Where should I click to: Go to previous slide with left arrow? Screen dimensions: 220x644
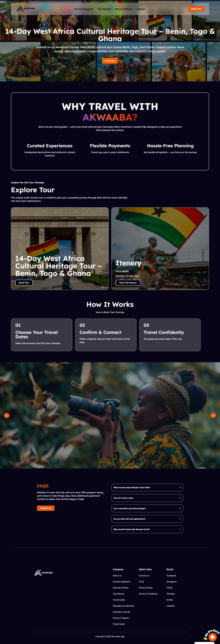pyautogui.click(x=7, y=415)
